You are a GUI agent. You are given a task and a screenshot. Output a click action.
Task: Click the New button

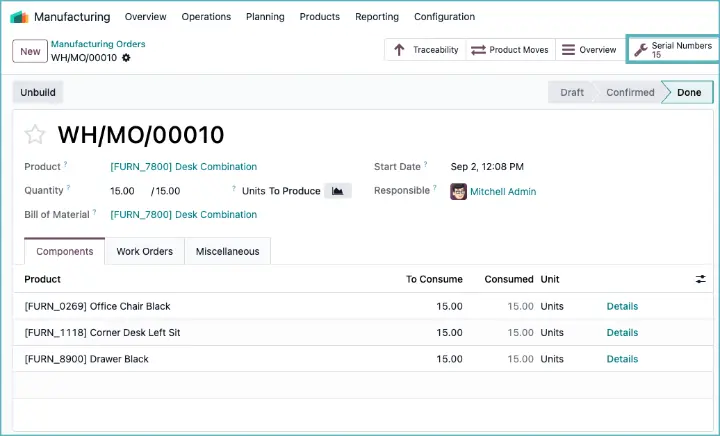coord(30,51)
